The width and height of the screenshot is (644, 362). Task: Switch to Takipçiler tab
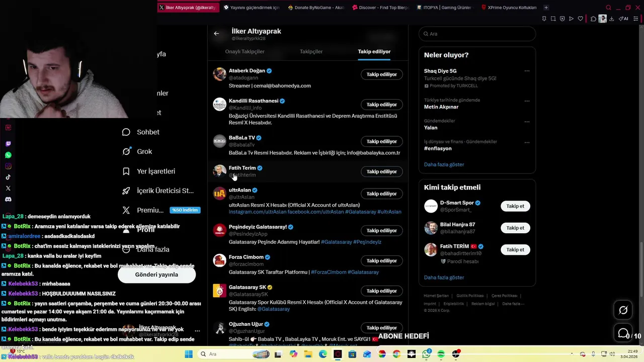coord(311,51)
